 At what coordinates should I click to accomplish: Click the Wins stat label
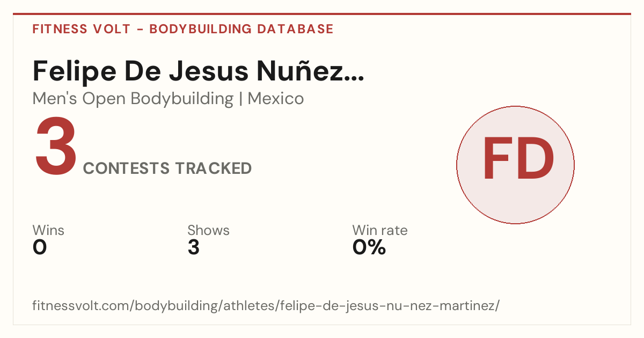tap(48, 230)
